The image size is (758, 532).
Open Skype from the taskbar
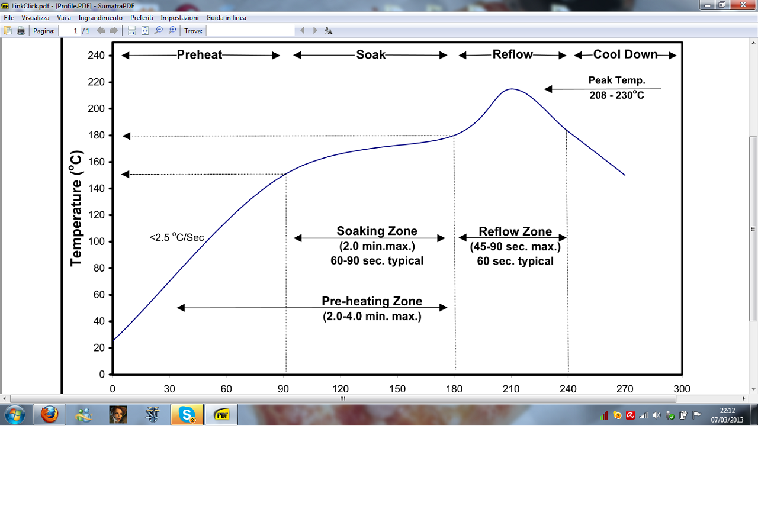coord(187,415)
